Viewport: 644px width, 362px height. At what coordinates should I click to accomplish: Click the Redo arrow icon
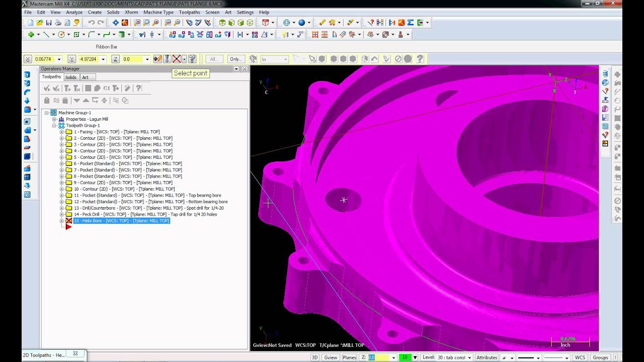[x=101, y=23]
